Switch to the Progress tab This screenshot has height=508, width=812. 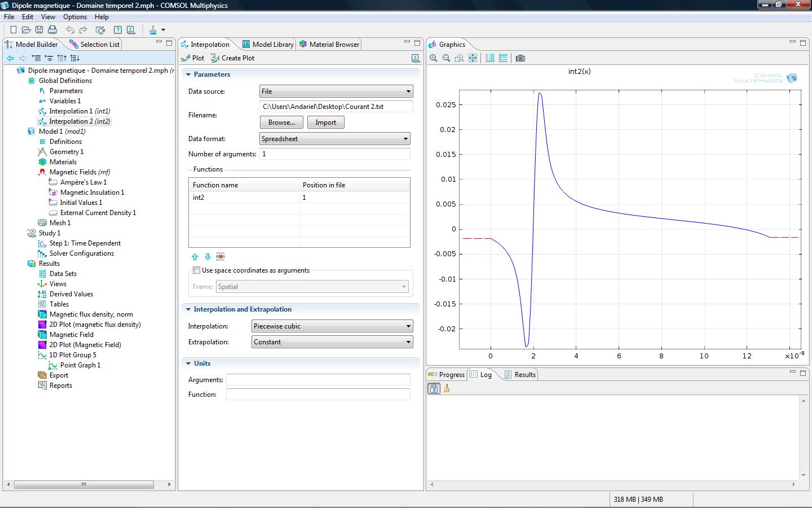447,375
